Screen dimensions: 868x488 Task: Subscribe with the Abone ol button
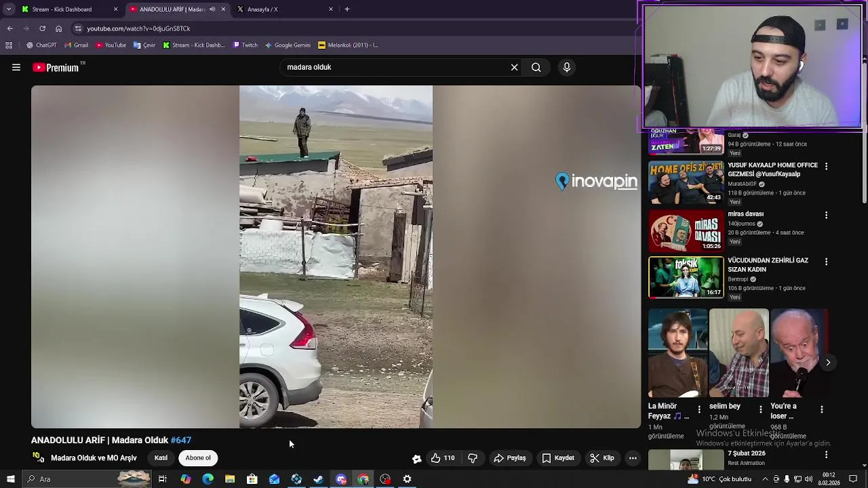coord(198,458)
